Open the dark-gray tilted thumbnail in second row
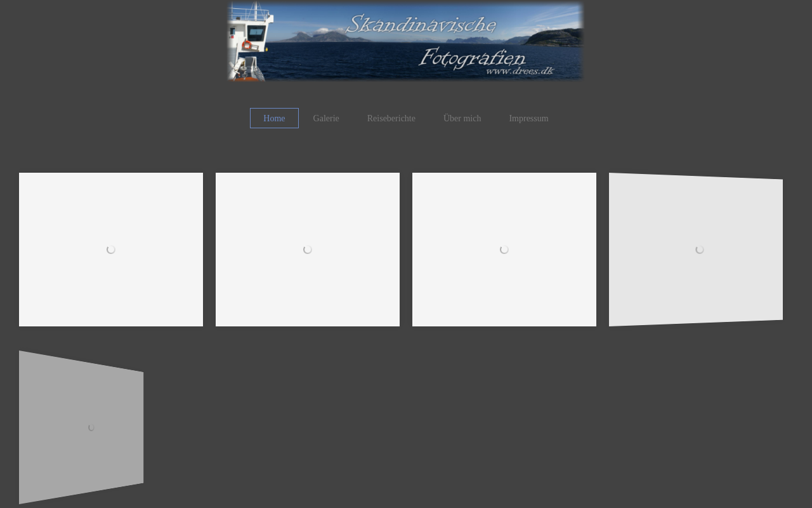 pyautogui.click(x=81, y=427)
